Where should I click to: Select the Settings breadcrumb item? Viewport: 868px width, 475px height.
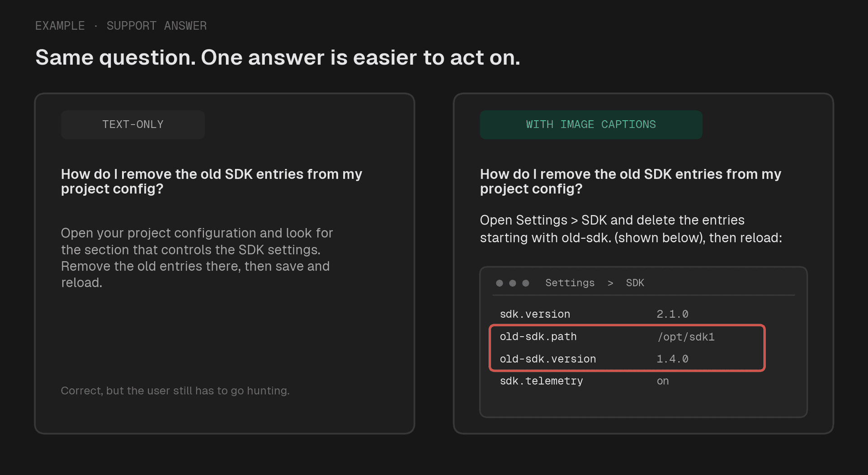(570, 283)
